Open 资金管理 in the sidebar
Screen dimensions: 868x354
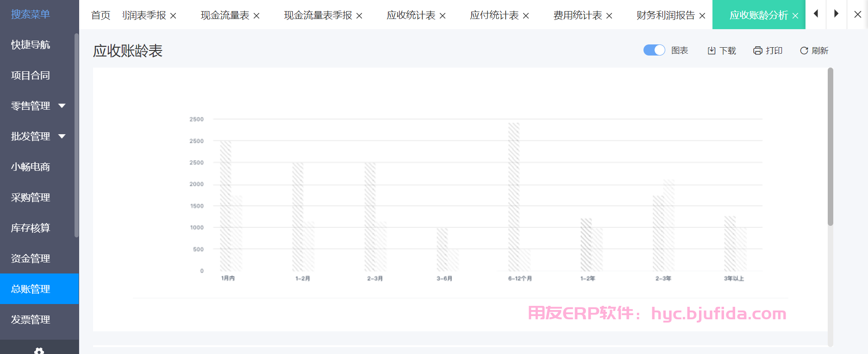tap(31, 259)
